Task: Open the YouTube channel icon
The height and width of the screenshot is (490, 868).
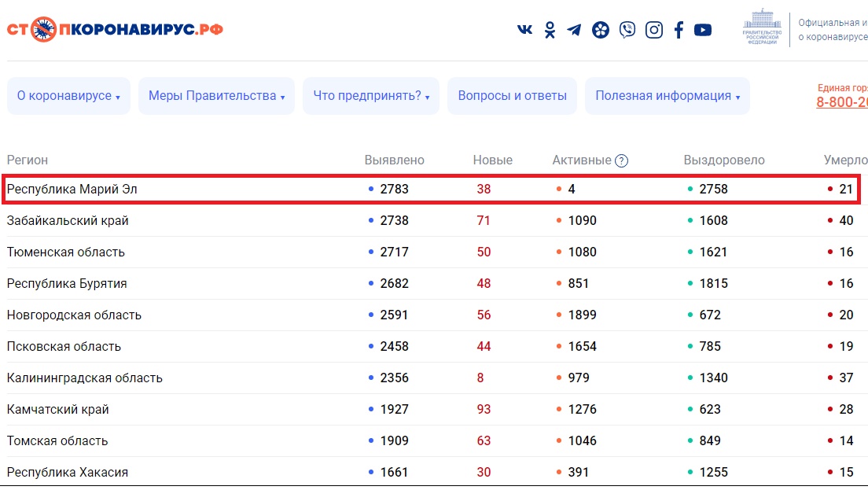Action: click(703, 30)
